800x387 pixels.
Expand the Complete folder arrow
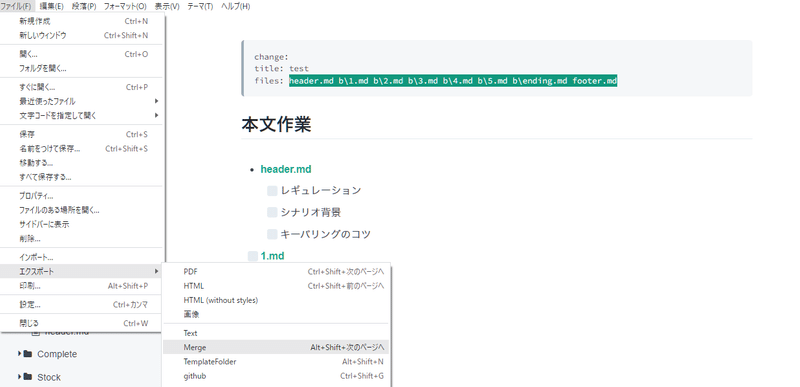[20, 353]
